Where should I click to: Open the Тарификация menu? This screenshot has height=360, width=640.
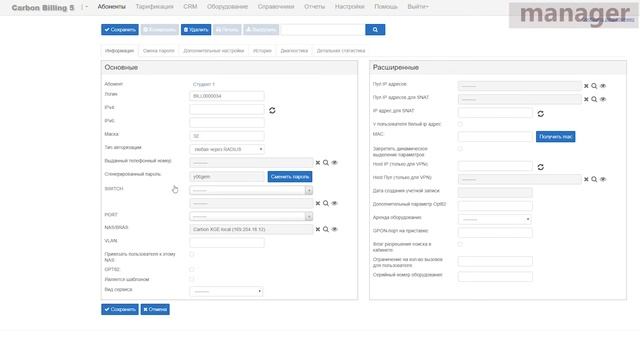(x=154, y=7)
